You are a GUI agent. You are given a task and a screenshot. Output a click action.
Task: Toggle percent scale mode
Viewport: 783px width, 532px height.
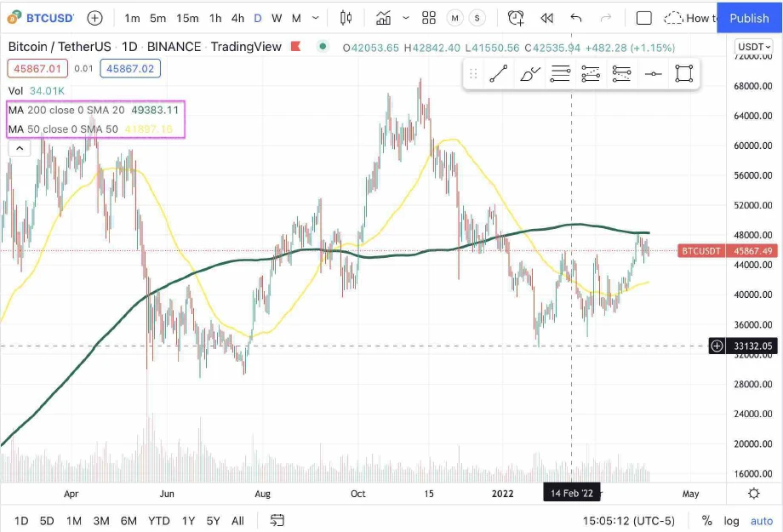click(x=706, y=520)
